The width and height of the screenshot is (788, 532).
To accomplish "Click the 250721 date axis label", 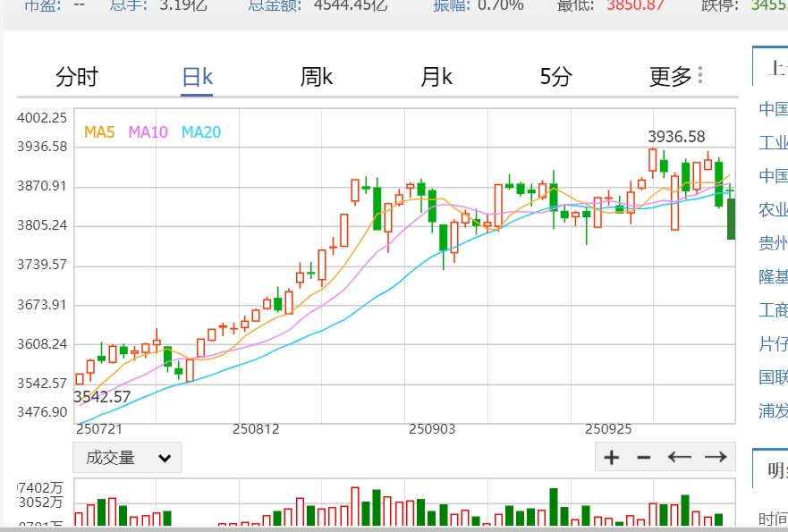I will [99, 429].
